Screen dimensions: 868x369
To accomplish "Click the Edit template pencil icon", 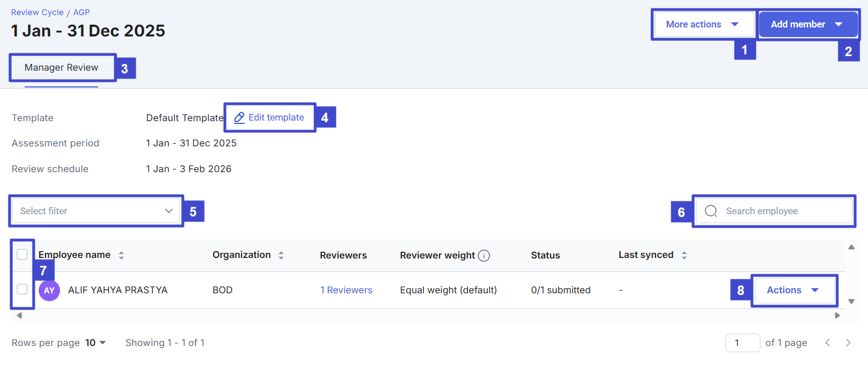I will [239, 118].
